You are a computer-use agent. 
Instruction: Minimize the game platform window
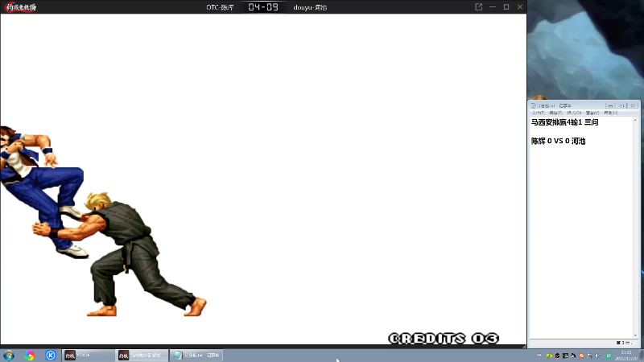click(493, 7)
